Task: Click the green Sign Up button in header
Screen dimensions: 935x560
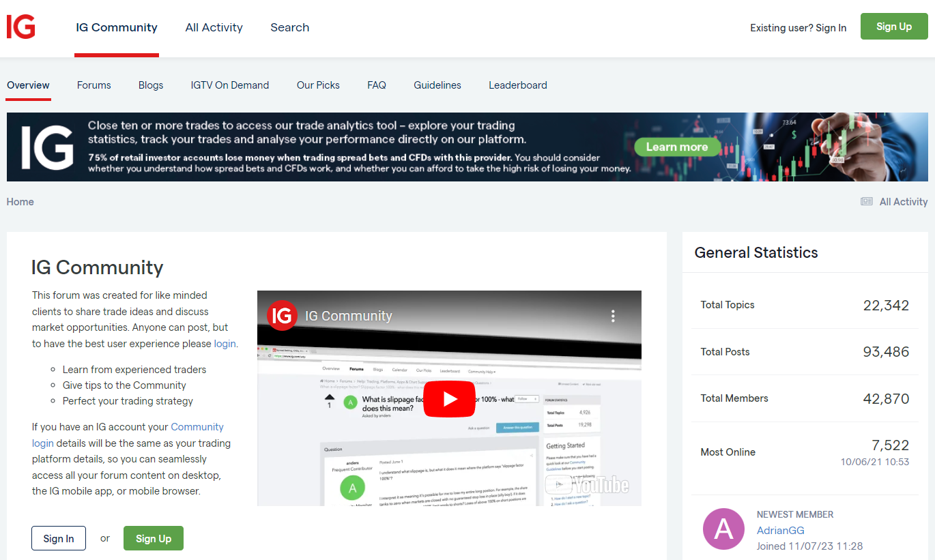Action: point(893,27)
